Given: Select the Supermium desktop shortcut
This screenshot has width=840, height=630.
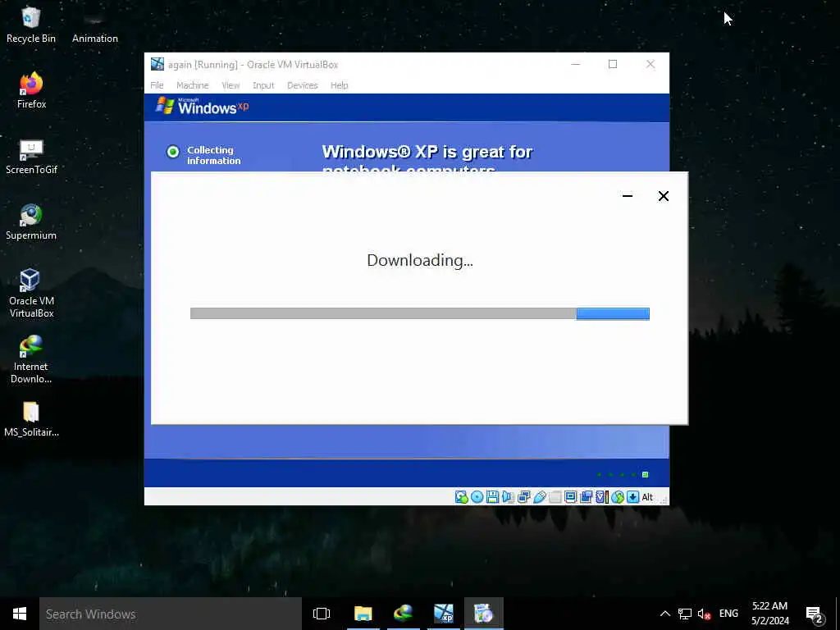Looking at the screenshot, I should tap(31, 222).
